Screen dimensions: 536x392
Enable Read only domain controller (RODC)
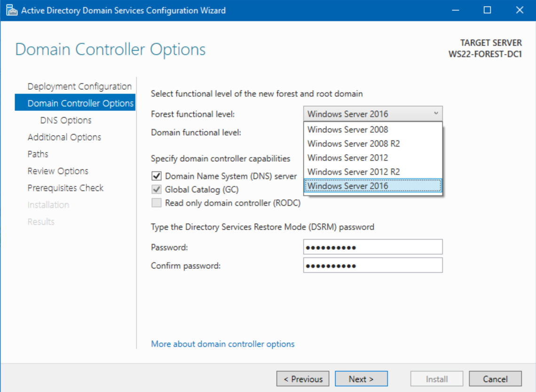pos(157,203)
